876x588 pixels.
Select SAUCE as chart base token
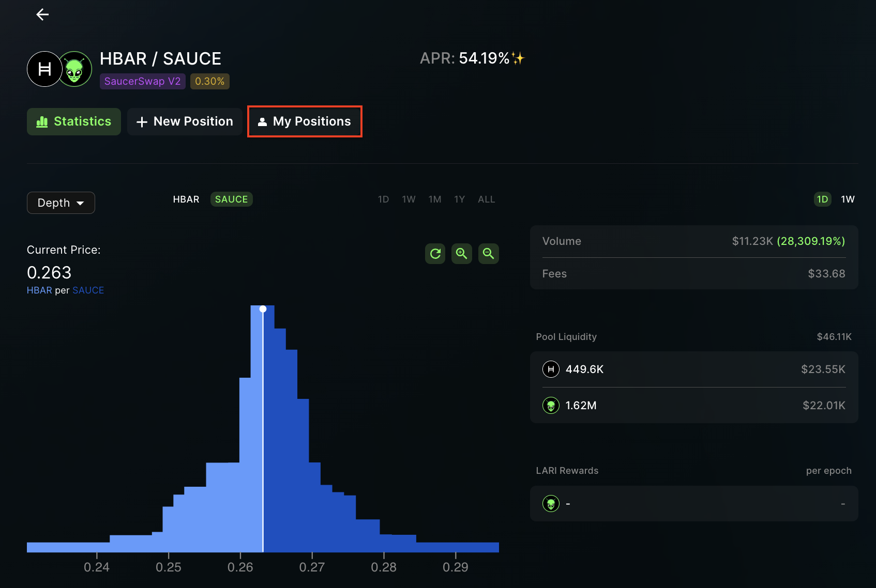tap(232, 199)
